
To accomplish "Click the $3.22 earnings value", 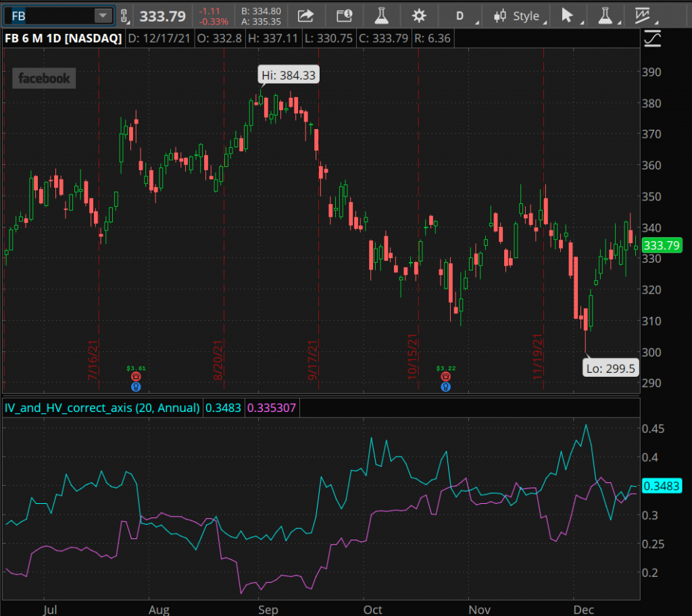I will 446,368.
